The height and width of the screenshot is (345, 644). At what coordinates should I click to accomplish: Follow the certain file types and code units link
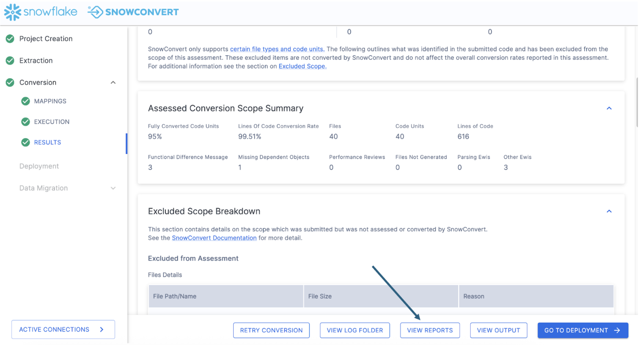277,49
